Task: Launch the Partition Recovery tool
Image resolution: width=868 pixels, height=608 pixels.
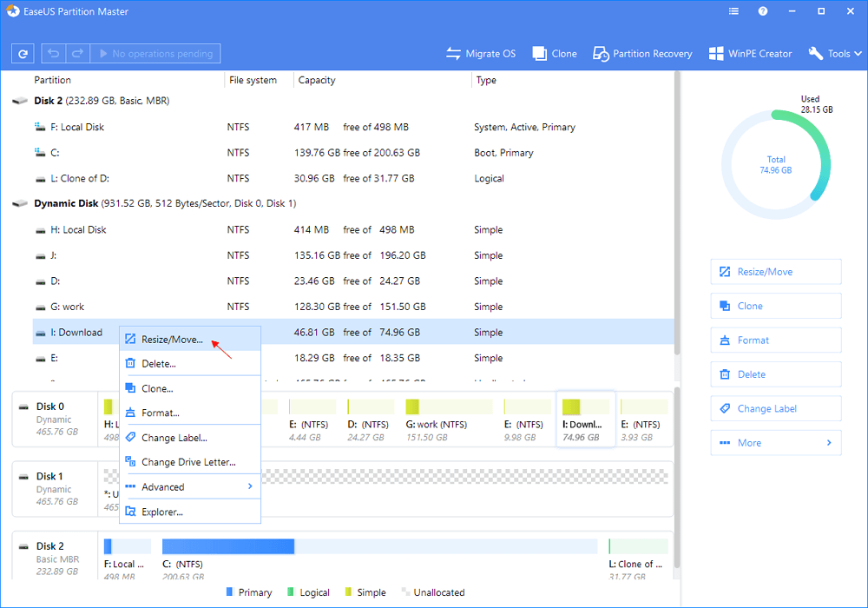Action: tap(642, 54)
